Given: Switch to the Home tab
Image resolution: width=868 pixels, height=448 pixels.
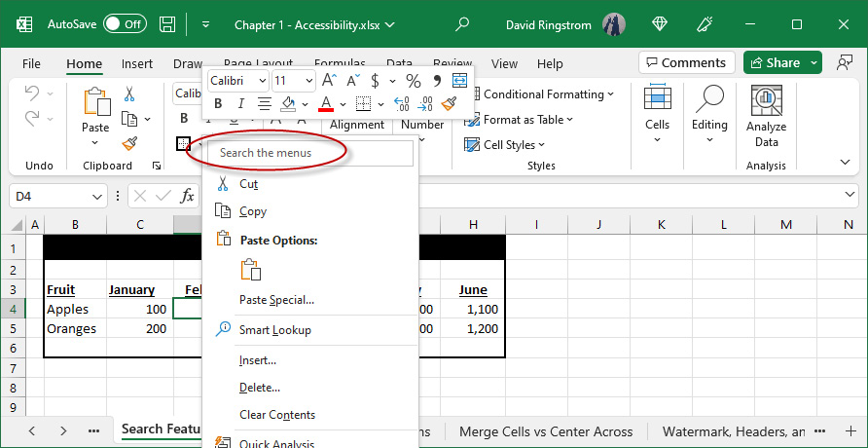Looking at the screenshot, I should 84,63.
